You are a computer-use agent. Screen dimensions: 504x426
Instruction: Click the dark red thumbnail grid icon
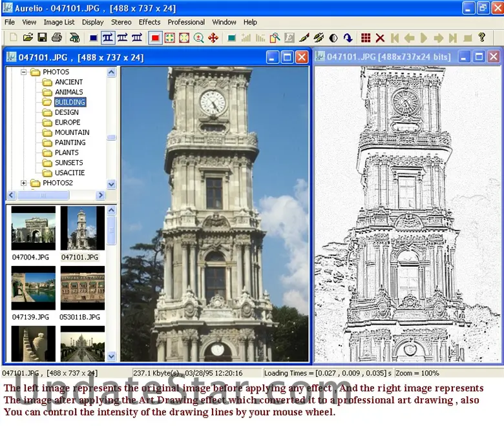coord(366,37)
